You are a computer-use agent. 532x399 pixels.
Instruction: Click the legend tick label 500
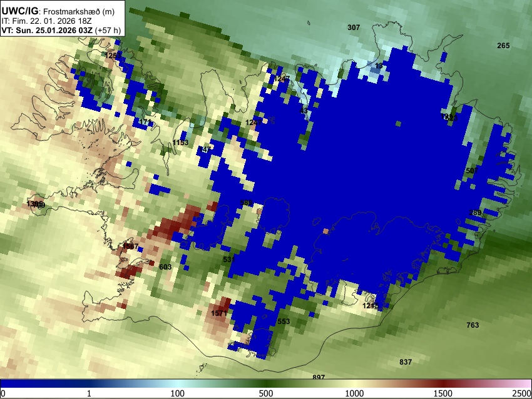(266, 393)
